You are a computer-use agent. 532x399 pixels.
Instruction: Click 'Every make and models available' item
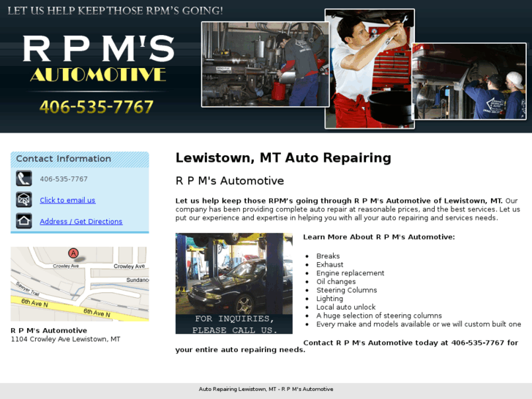click(419, 324)
